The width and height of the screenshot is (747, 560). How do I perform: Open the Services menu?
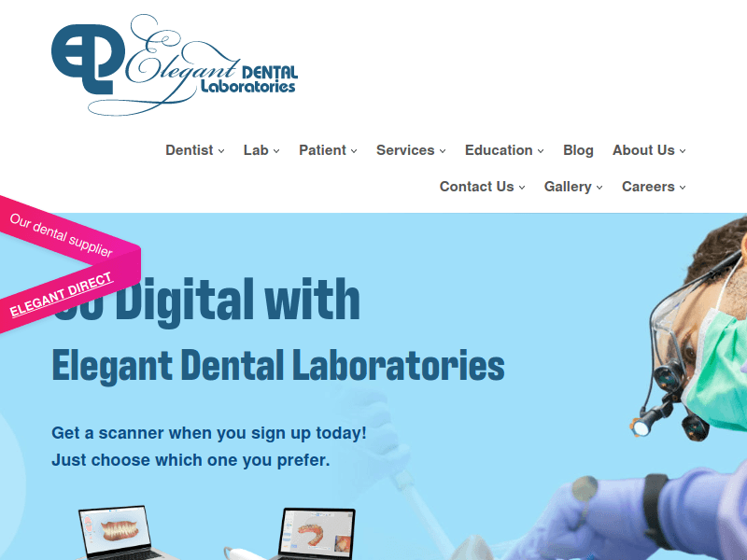click(x=411, y=150)
